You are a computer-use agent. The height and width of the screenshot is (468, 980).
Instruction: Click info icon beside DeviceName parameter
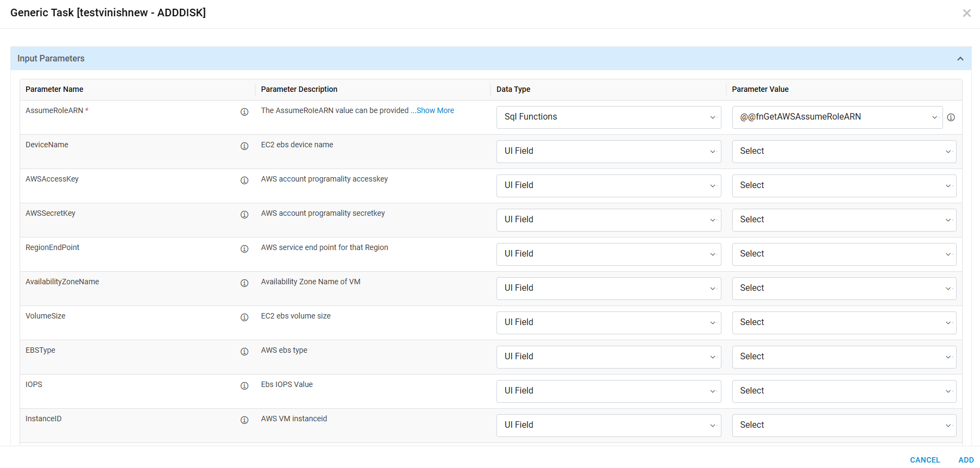244,146
